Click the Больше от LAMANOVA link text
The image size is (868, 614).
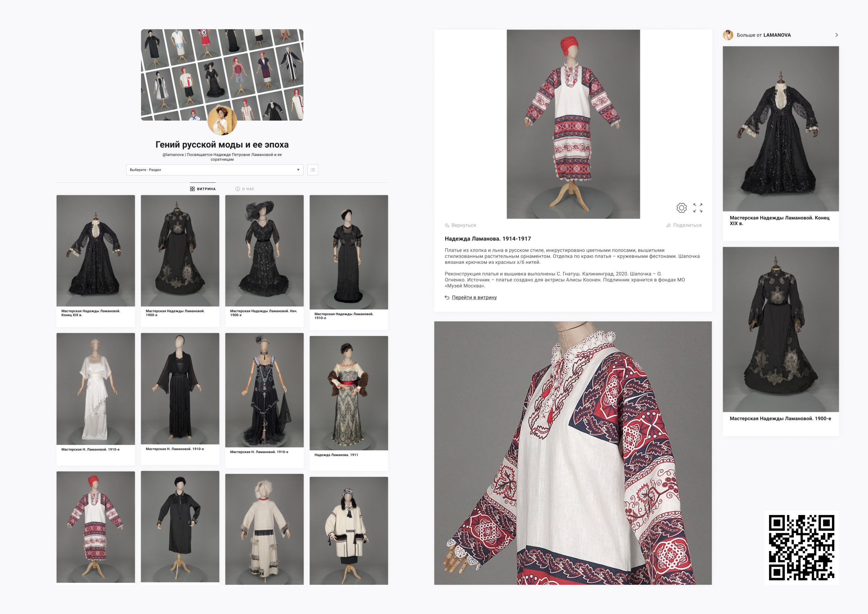click(x=763, y=35)
